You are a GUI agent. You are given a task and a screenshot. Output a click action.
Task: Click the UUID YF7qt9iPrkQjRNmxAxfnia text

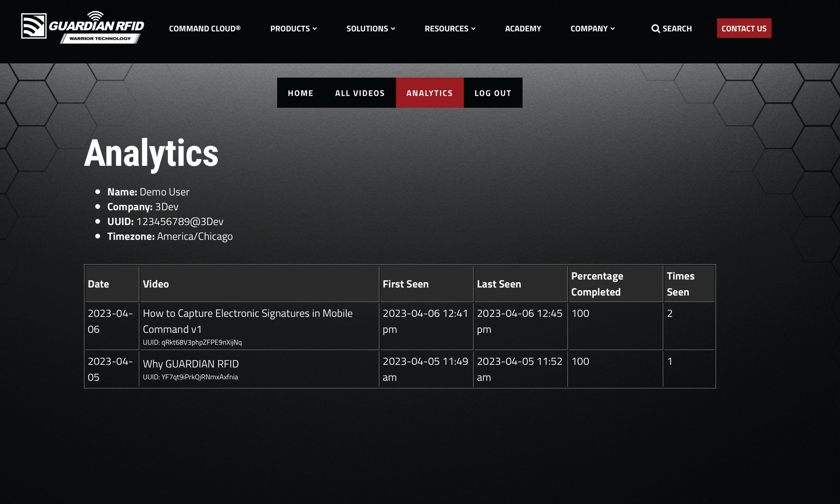(x=190, y=377)
